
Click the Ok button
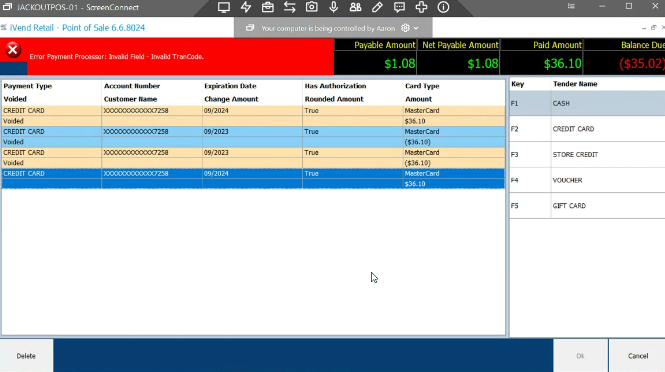pos(580,356)
